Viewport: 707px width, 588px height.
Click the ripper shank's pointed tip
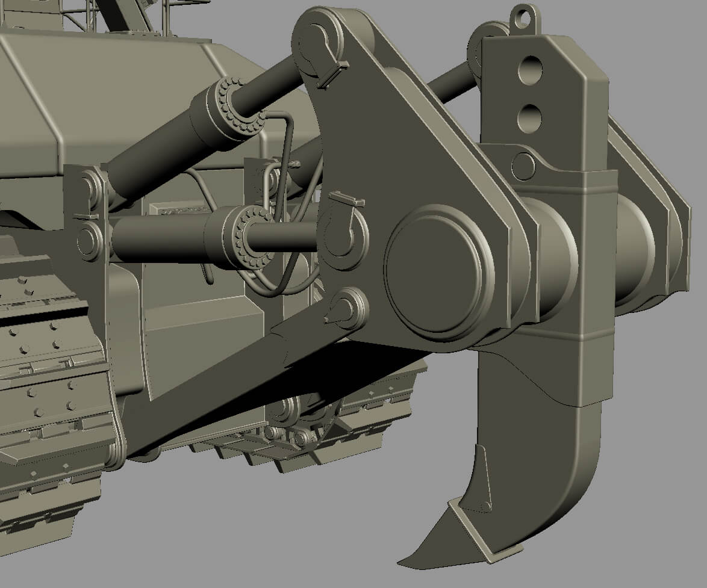408,562
